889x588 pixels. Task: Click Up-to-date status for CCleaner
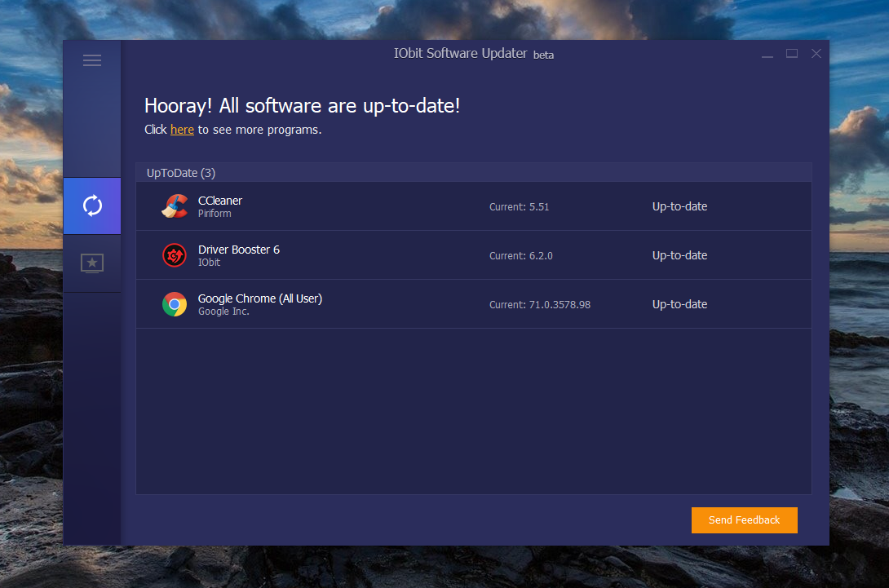[679, 206]
